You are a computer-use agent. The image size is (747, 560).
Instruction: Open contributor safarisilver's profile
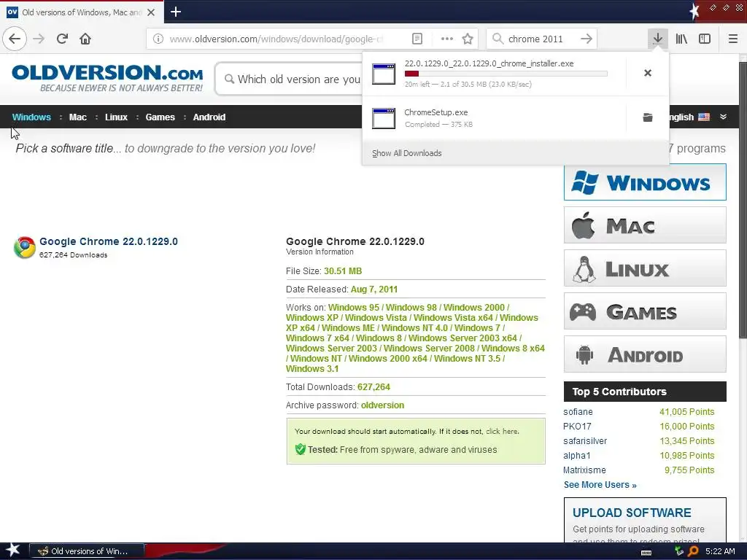point(585,441)
